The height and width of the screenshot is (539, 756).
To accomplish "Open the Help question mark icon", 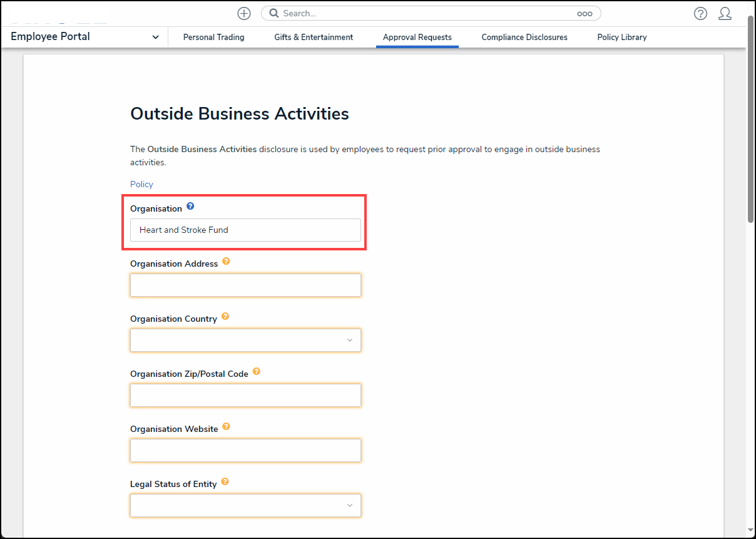I will [700, 13].
